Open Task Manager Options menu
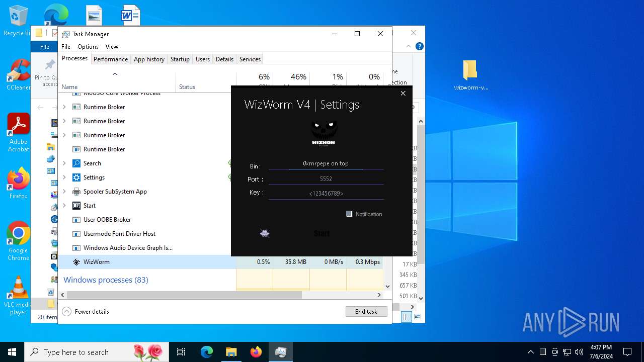 coord(88,46)
